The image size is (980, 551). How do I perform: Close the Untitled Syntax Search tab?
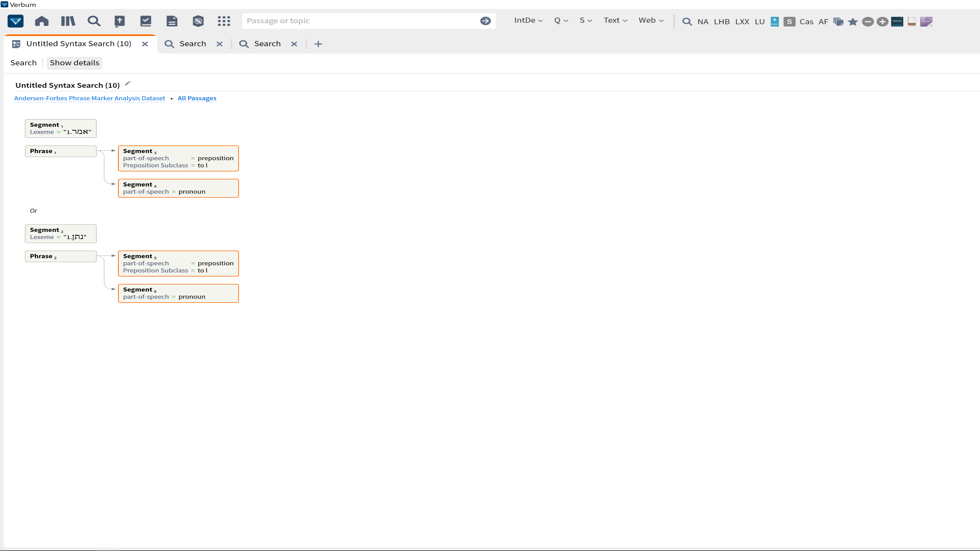[145, 44]
